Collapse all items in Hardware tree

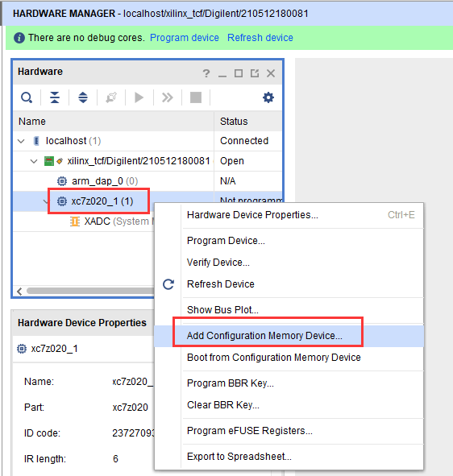pyautogui.click(x=55, y=97)
